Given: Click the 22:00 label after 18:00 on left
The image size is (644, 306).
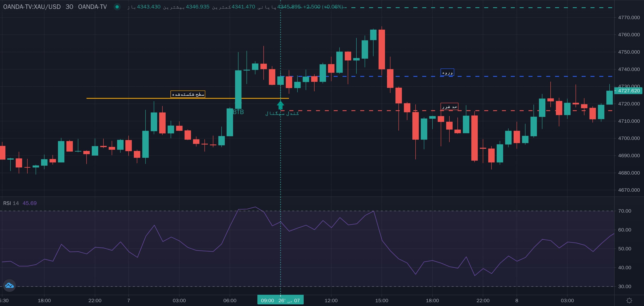Looking at the screenshot, I should (95, 300).
